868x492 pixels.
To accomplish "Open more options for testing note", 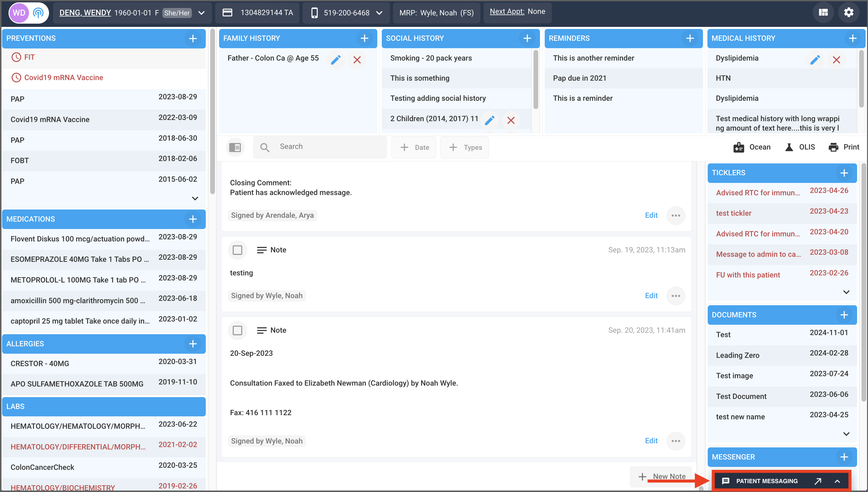I will pyautogui.click(x=676, y=296).
